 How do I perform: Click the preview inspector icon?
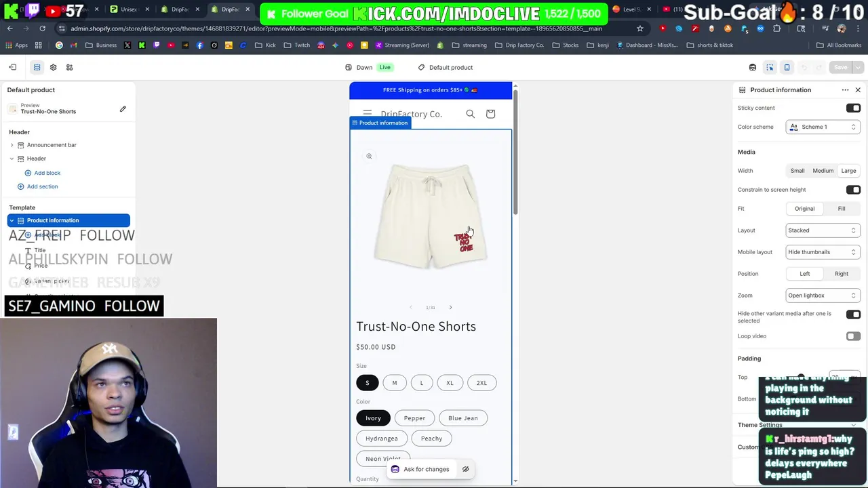(770, 67)
